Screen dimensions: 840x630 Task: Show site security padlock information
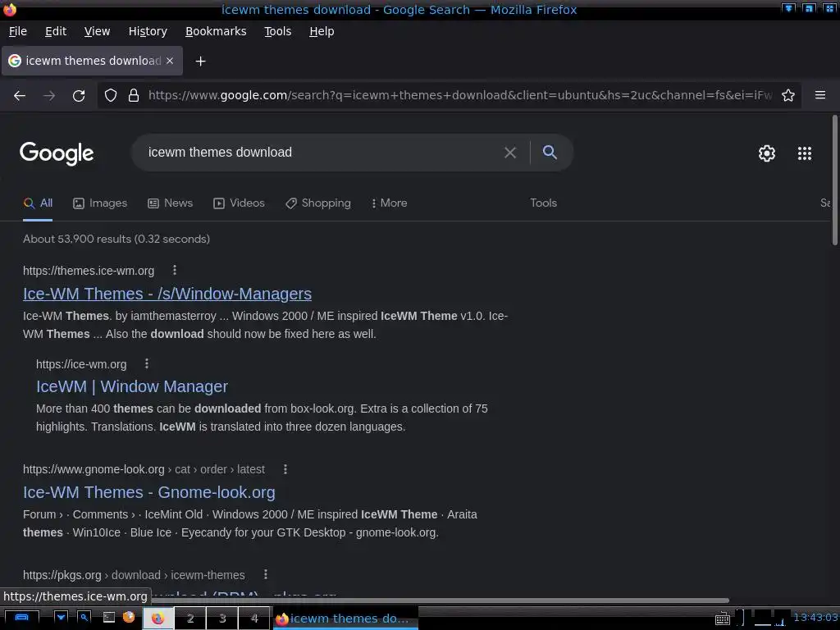click(x=134, y=95)
